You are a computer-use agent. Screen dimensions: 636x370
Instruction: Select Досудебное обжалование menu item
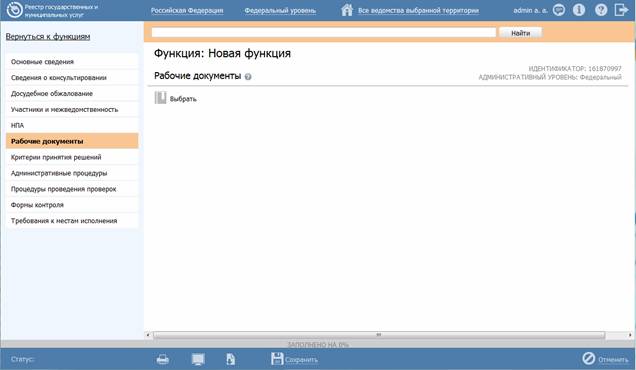click(x=72, y=93)
